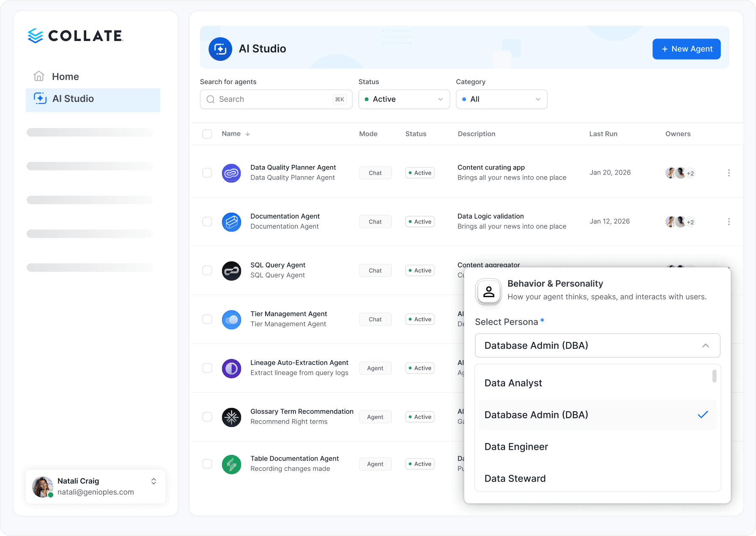Check the select-all checkbox in table header
The image size is (756, 536).
point(207,134)
